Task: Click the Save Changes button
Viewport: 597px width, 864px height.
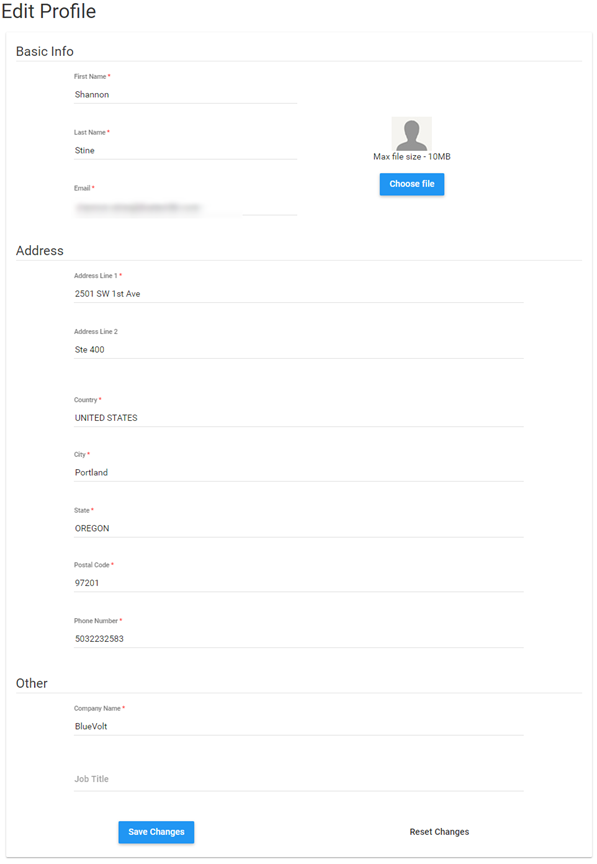Action: 156,832
